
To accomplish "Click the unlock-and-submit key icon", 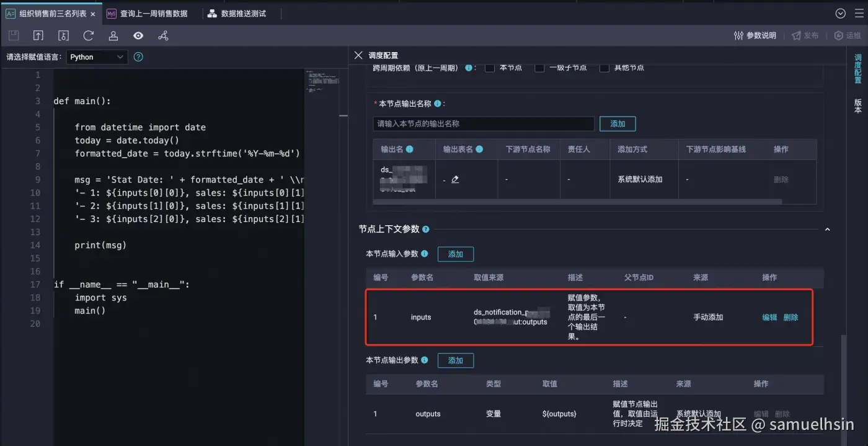I will pos(63,36).
